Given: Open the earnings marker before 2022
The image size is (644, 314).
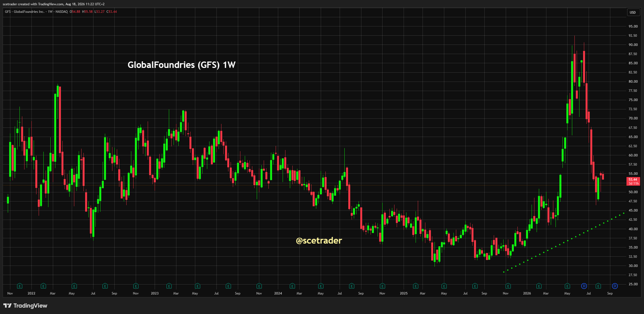Looking at the screenshot, I should pyautogui.click(x=19, y=286).
